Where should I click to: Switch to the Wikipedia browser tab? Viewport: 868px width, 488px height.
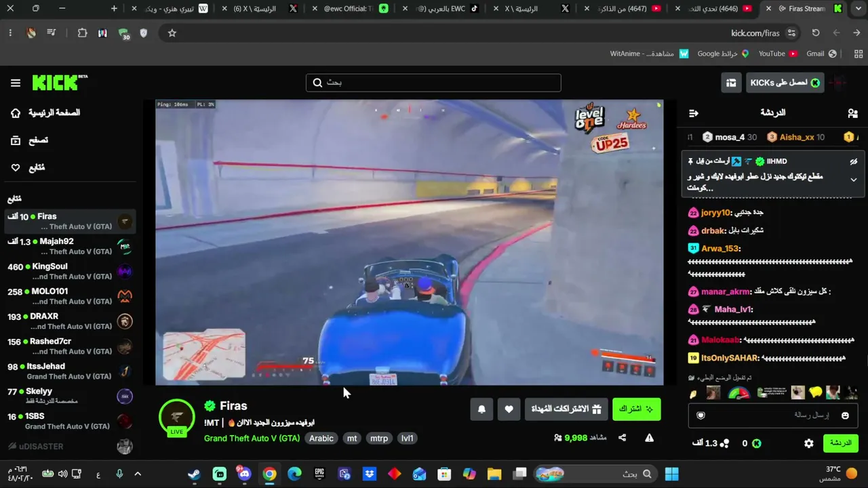point(170,9)
